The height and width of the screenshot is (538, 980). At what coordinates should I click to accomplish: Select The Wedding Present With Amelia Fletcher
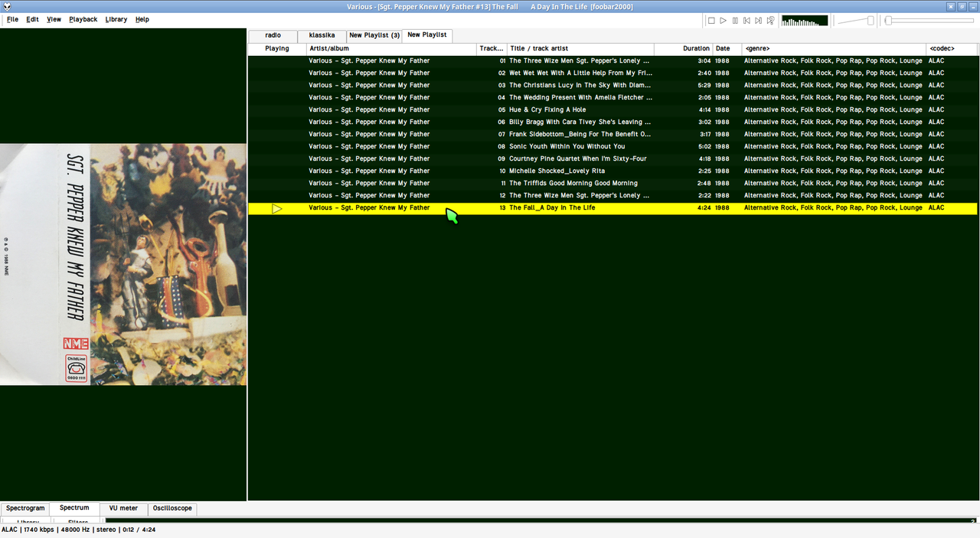coord(612,98)
